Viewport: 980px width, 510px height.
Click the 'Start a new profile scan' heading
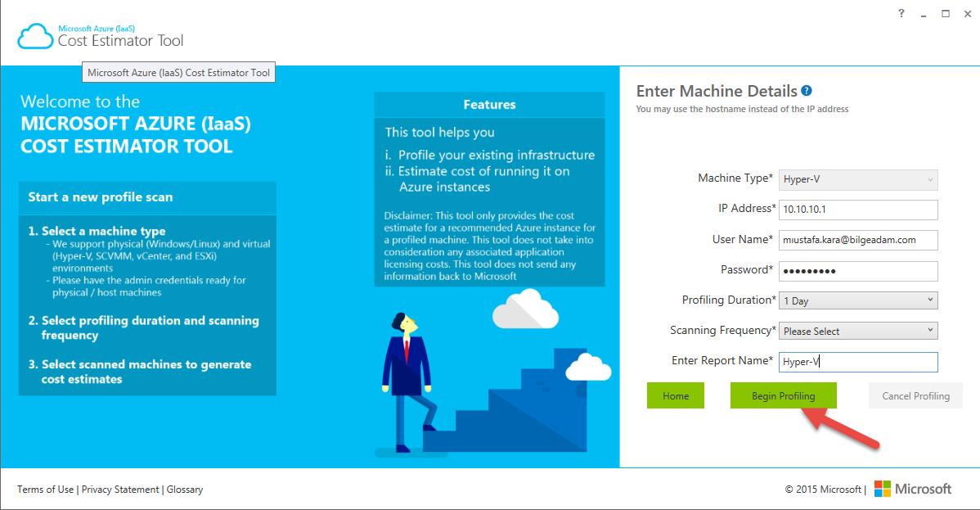pyautogui.click(x=100, y=197)
